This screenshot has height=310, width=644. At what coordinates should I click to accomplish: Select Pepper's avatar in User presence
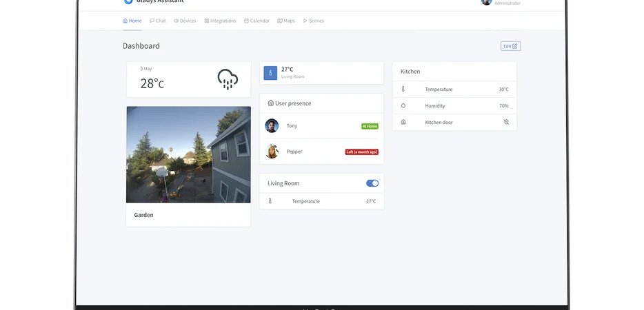pyautogui.click(x=272, y=152)
